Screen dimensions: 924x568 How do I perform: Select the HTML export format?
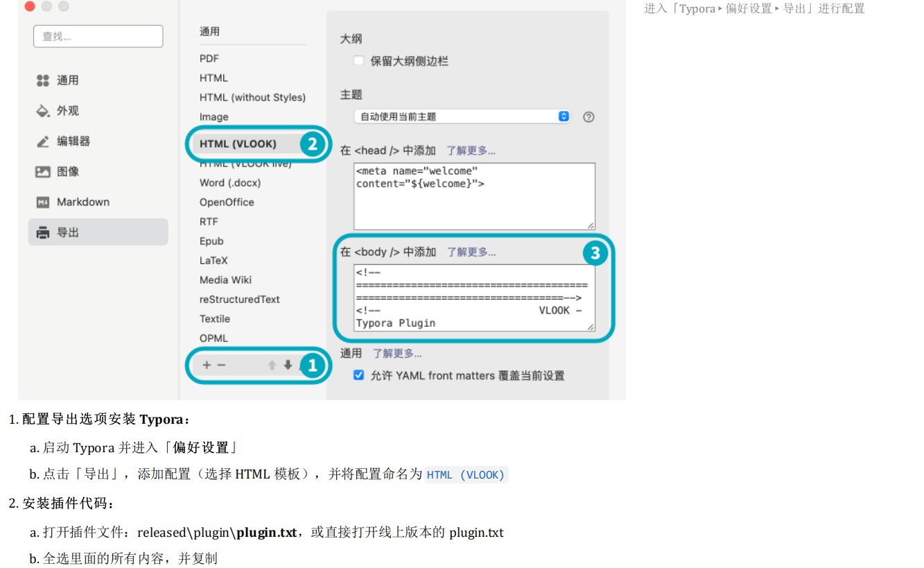click(213, 78)
